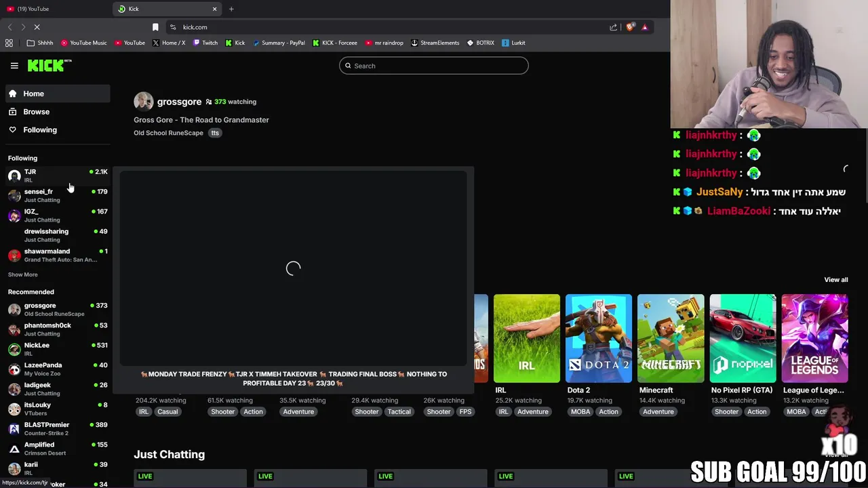Open the BOTRIX bookmark
The height and width of the screenshot is (488, 868).
(x=480, y=43)
